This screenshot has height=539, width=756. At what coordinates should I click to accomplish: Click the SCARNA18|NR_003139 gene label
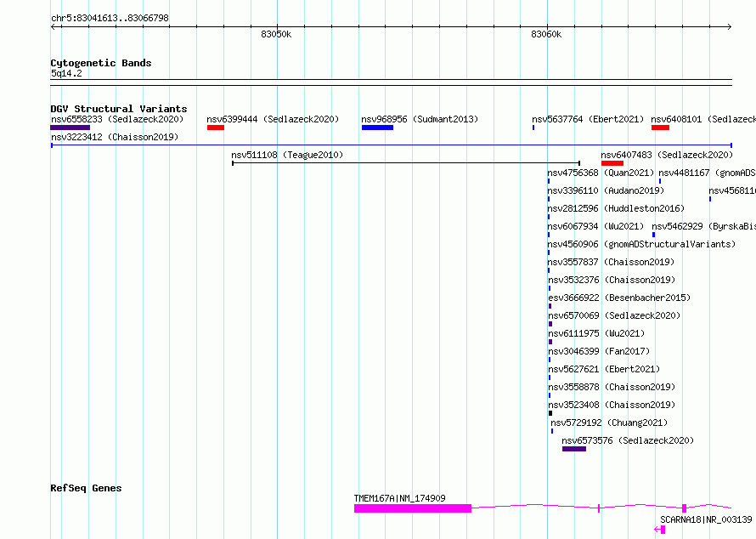point(706,519)
